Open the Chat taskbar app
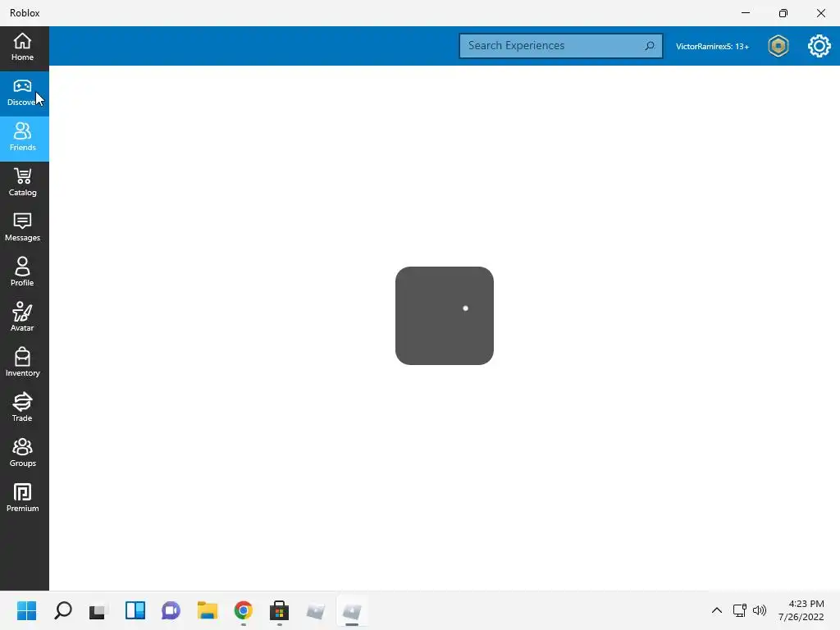 (x=171, y=610)
